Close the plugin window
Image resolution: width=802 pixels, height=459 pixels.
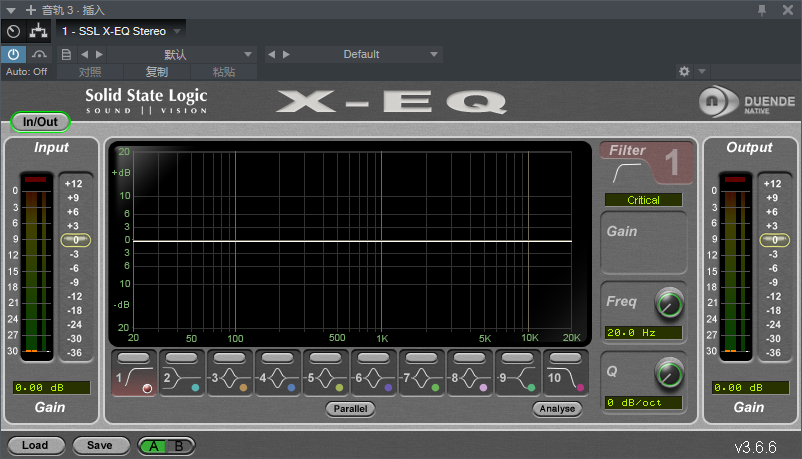pos(788,10)
